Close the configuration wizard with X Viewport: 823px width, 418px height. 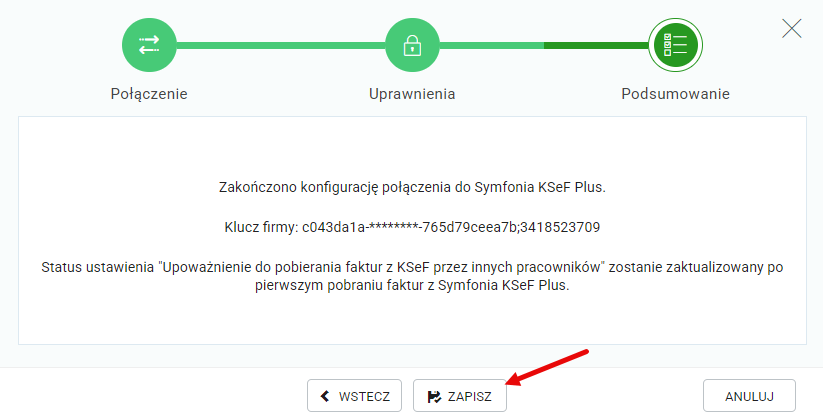tap(792, 28)
